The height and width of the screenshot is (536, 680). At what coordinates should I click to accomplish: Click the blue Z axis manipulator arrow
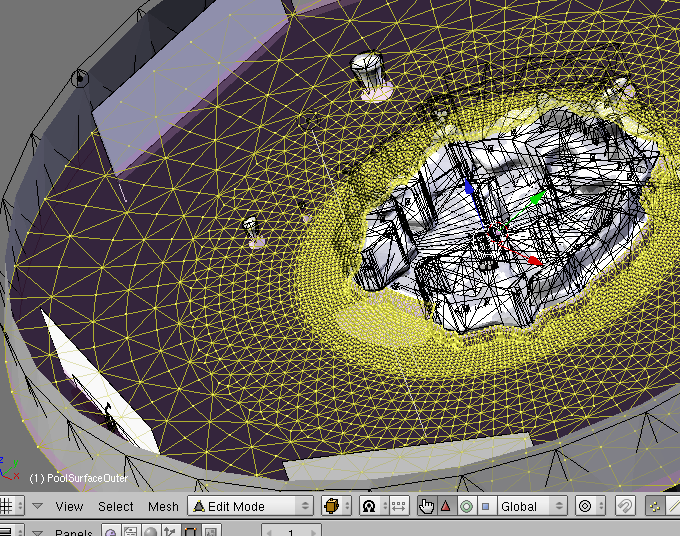(468, 186)
